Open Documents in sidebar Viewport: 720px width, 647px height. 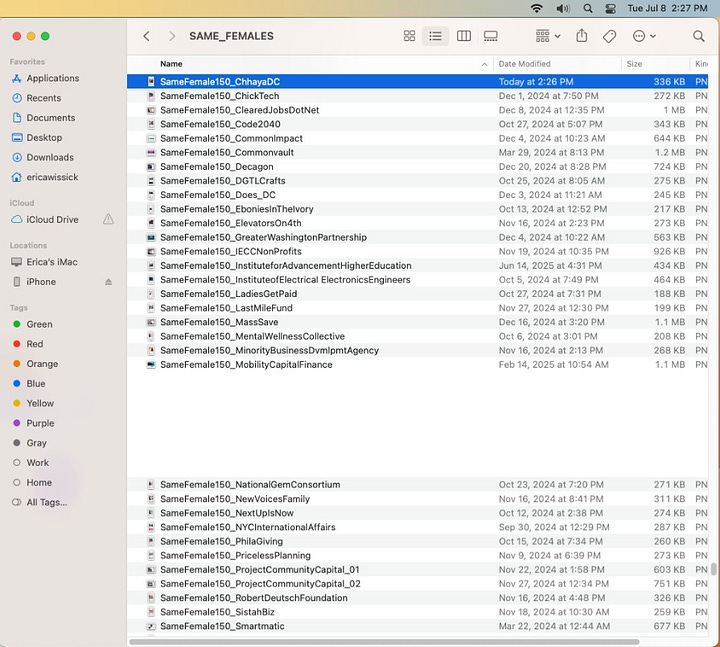click(51, 118)
